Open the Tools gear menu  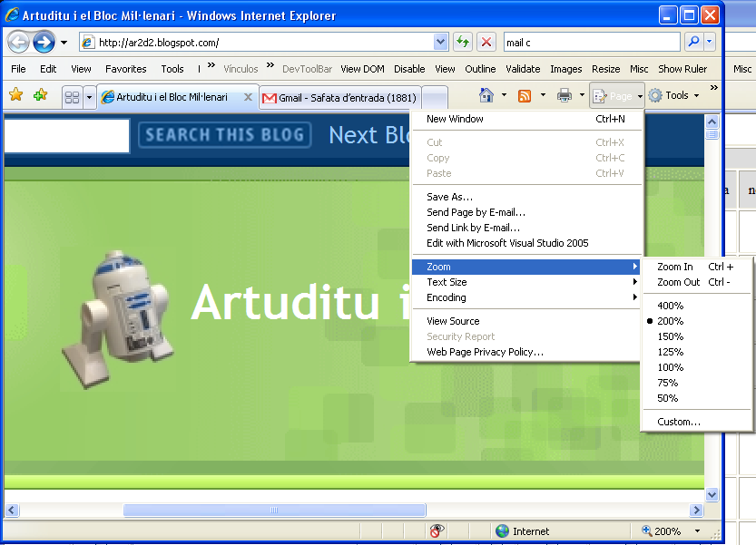click(x=673, y=95)
